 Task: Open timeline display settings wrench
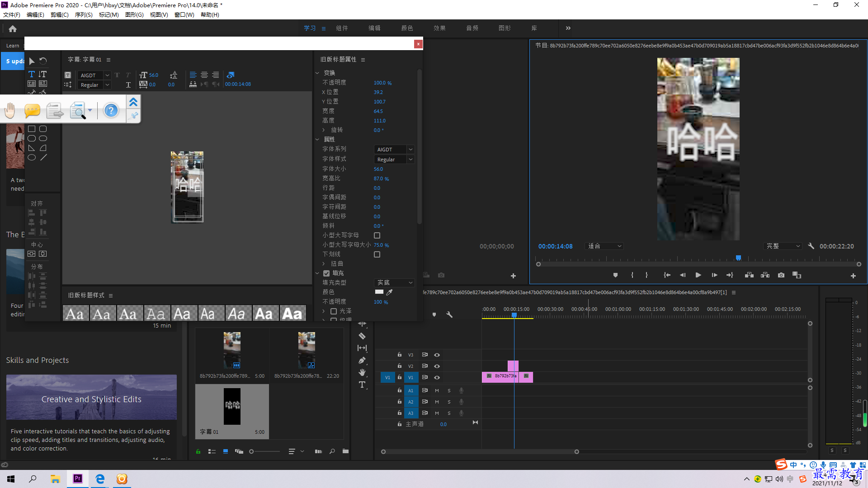tap(449, 314)
